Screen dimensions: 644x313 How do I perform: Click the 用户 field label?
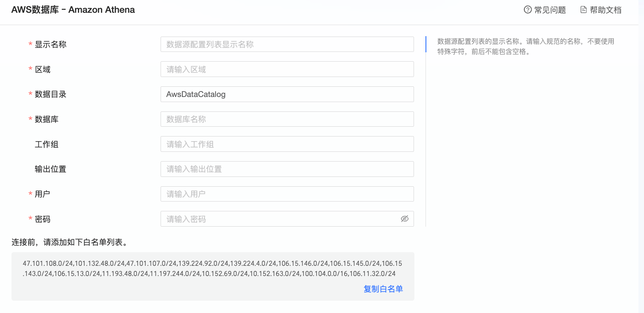[43, 194]
